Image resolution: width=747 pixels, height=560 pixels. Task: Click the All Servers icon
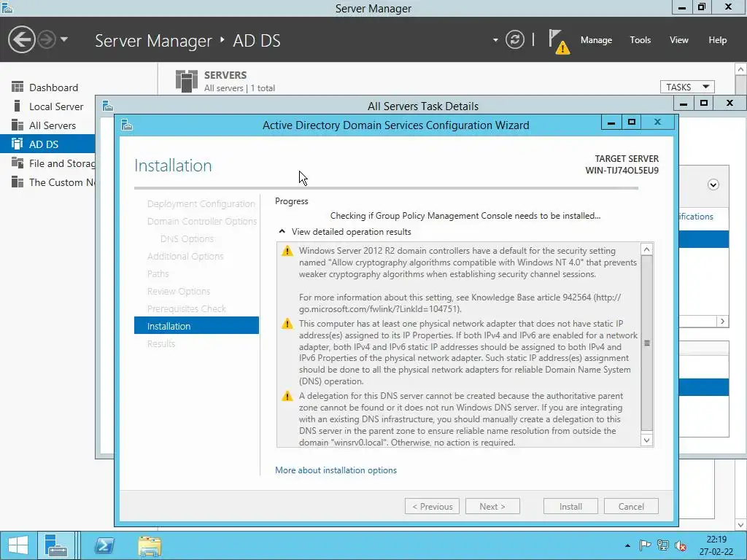coord(18,125)
